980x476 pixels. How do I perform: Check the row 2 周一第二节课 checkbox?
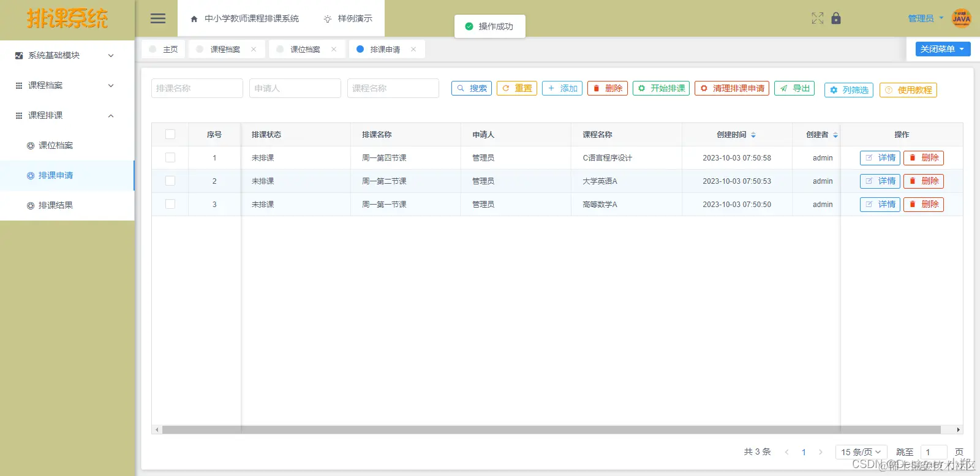170,181
